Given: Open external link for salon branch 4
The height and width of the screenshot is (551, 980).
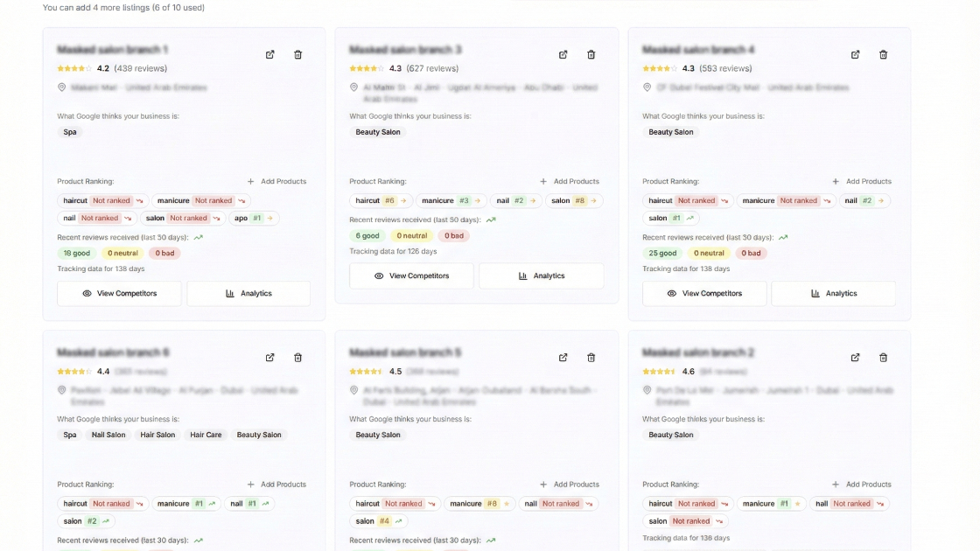Looking at the screenshot, I should coord(855,54).
